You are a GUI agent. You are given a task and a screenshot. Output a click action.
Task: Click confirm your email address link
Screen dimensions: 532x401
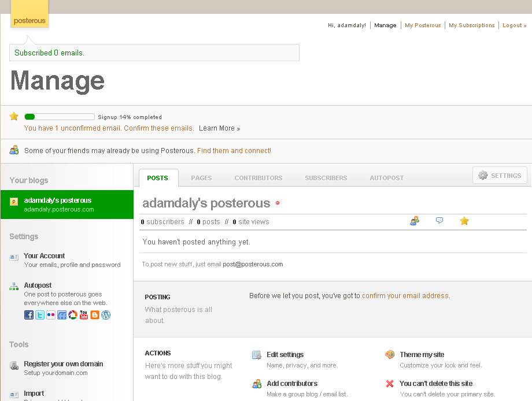(405, 296)
